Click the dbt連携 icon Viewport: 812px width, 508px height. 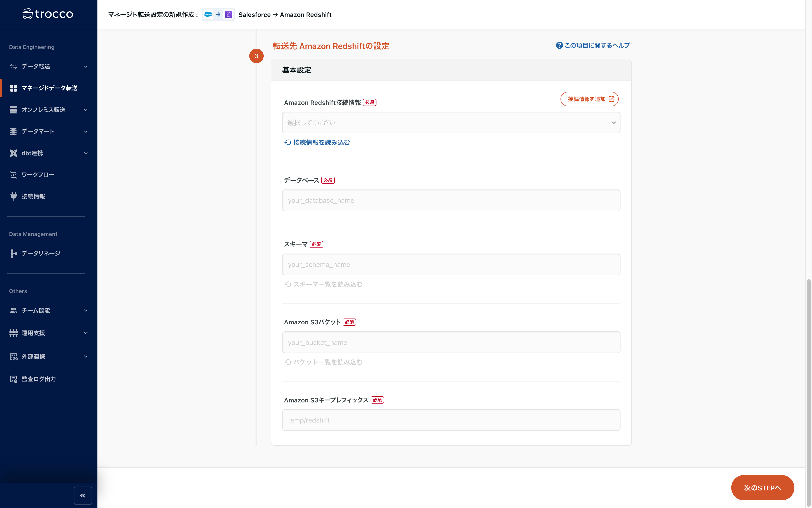(x=14, y=153)
